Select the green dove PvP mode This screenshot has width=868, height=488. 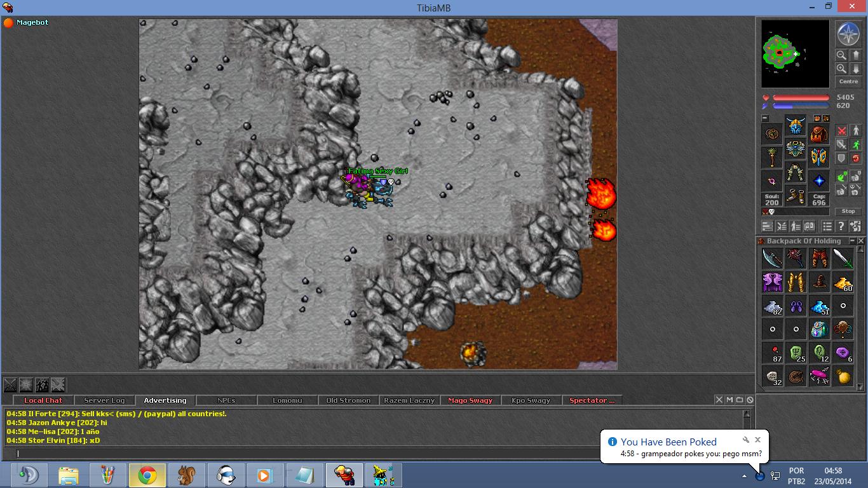841,177
